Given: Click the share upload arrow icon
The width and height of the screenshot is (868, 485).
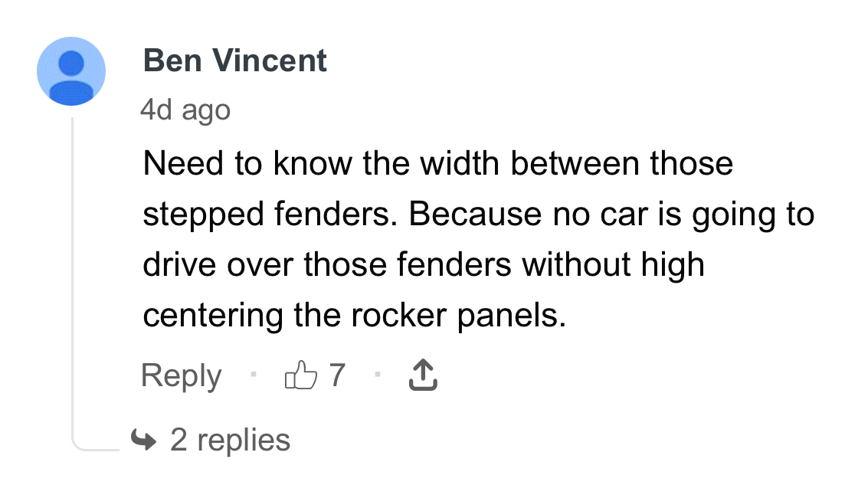Looking at the screenshot, I should 424,376.
